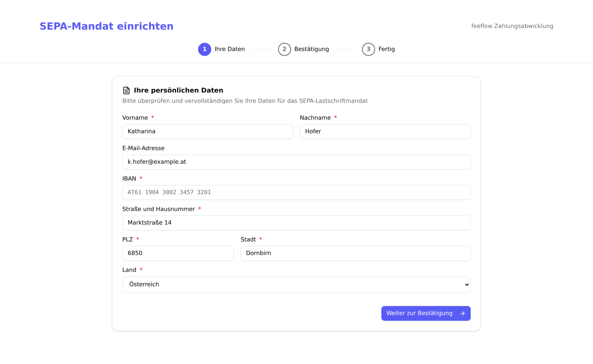This screenshot has height=364, width=593.
Task: Focus the Nachname field containing Hofer
Action: [385, 132]
